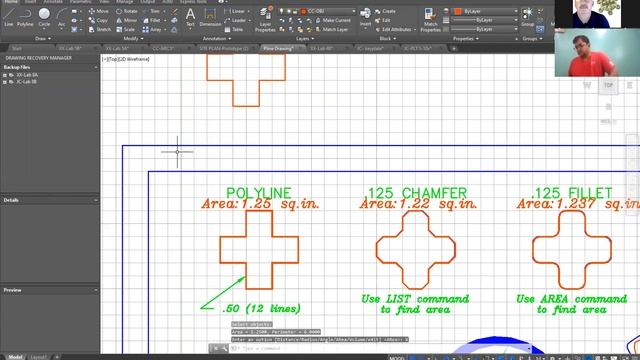Click the Scale tool
640x360 pixels.
pyautogui.click(x=125, y=29)
